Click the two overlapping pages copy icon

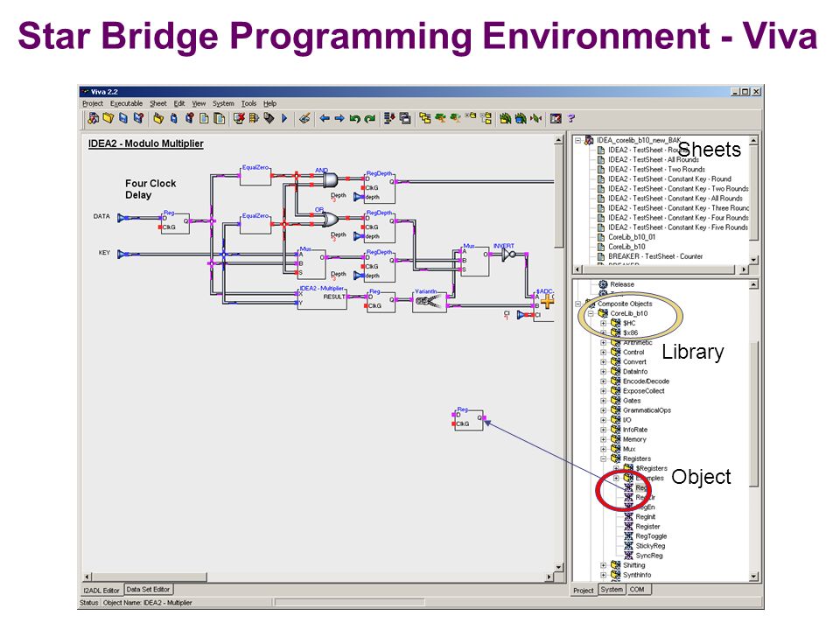pyautogui.click(x=219, y=118)
